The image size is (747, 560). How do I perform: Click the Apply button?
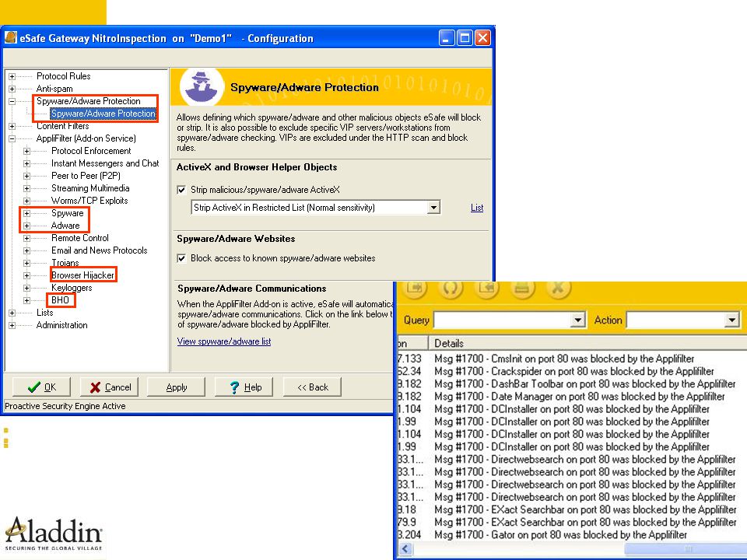(177, 387)
